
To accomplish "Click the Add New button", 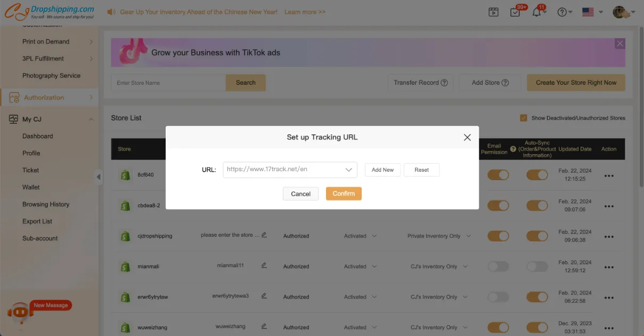I will (382, 170).
